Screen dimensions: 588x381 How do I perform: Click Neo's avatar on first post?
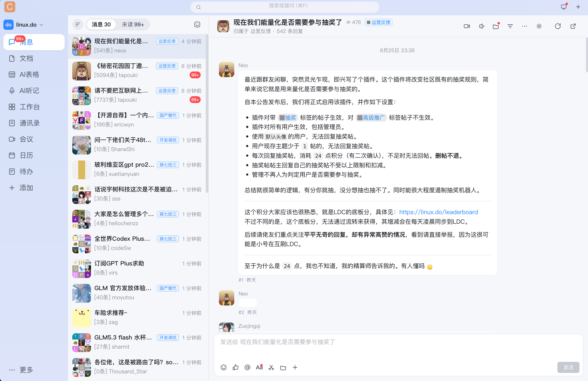coord(226,70)
